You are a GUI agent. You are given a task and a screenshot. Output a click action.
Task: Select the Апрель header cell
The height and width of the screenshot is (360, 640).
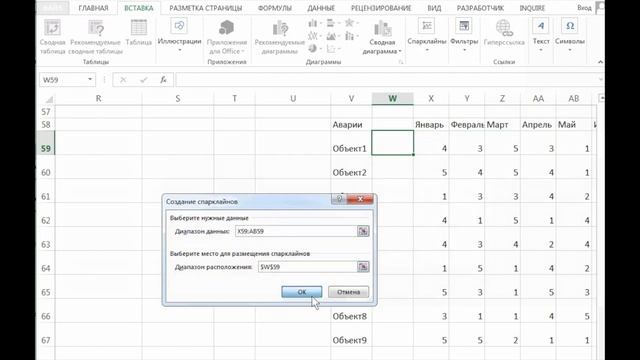[538, 124]
